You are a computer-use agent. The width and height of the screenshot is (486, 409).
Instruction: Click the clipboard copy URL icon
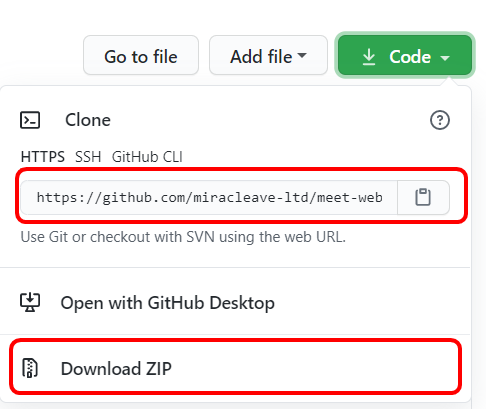[x=423, y=197]
